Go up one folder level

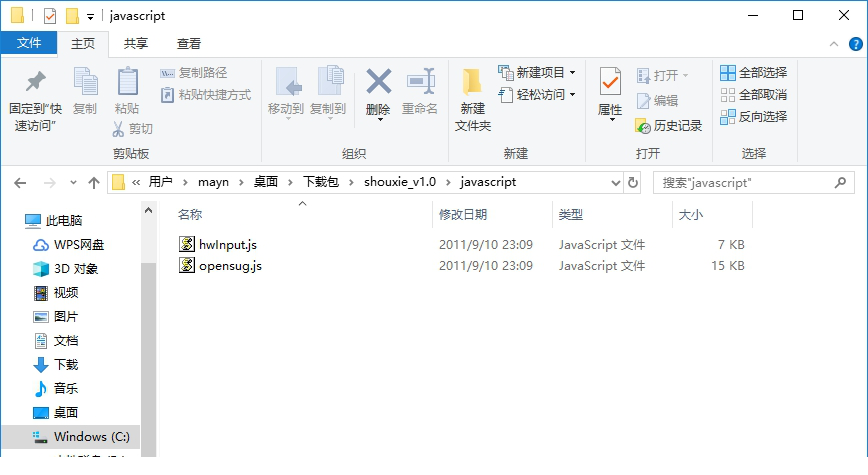click(x=94, y=183)
